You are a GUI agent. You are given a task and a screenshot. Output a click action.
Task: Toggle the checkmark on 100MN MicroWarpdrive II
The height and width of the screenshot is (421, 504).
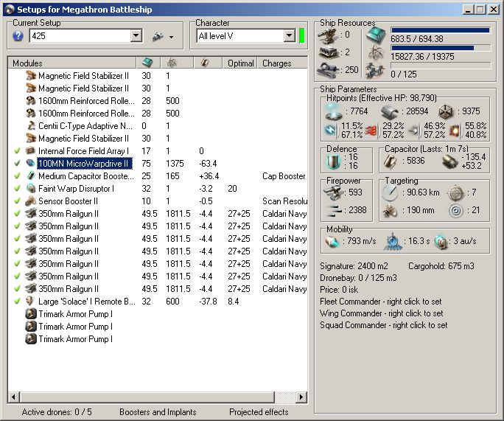(17, 164)
